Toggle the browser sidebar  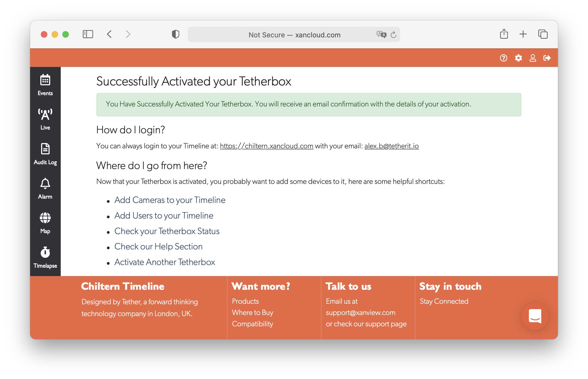click(x=88, y=34)
